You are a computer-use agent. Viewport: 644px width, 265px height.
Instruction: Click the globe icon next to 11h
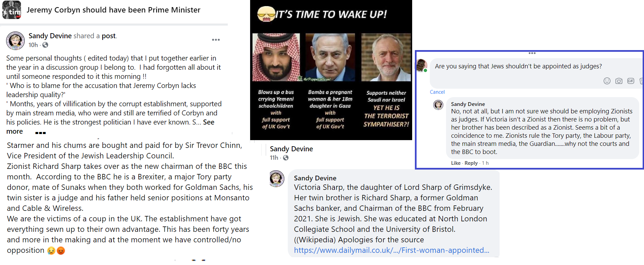286,158
